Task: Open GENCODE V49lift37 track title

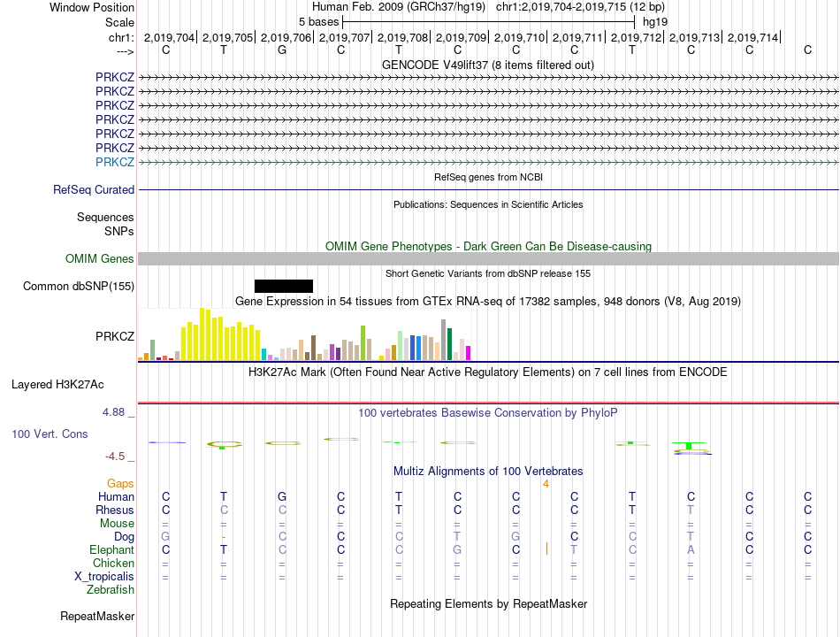Action: point(488,65)
